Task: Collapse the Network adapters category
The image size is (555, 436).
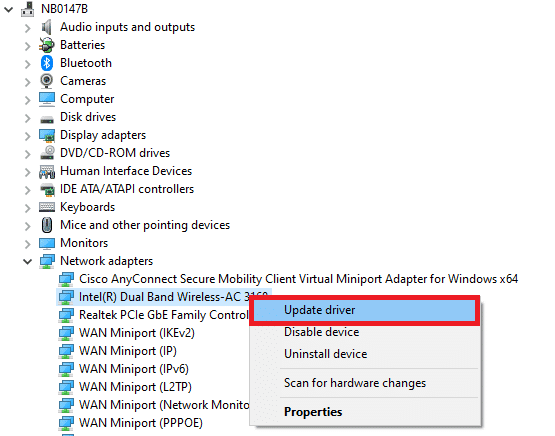Action: coord(28,262)
